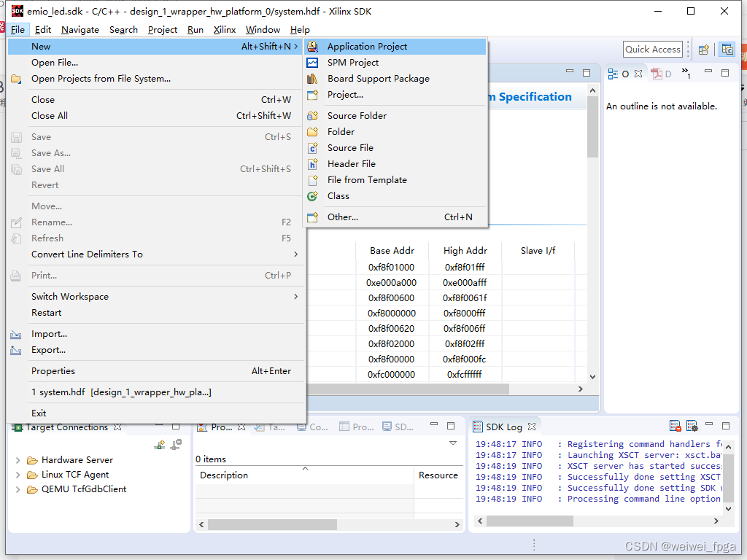The image size is (747, 560).
Task: Click Open File... in File menu
Action: point(156,63)
